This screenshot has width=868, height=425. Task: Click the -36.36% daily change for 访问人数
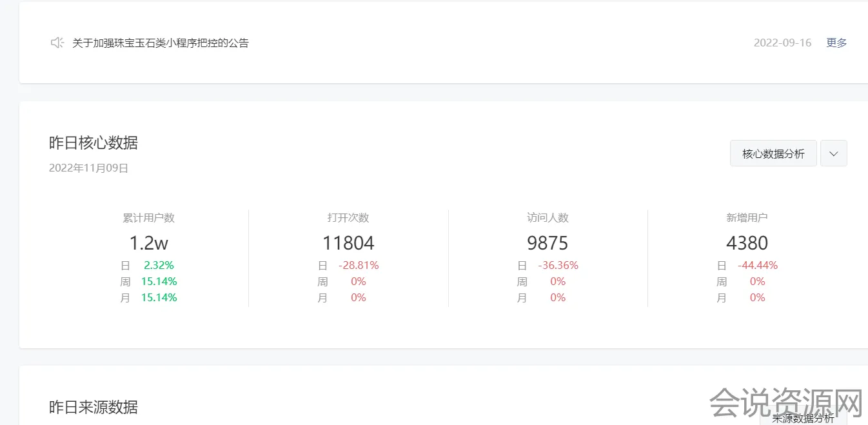[x=558, y=265]
